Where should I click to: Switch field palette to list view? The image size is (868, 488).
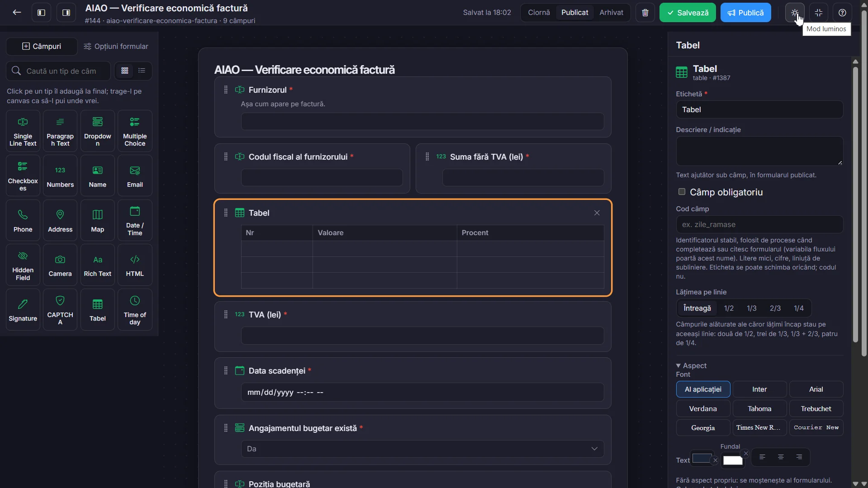(142, 71)
